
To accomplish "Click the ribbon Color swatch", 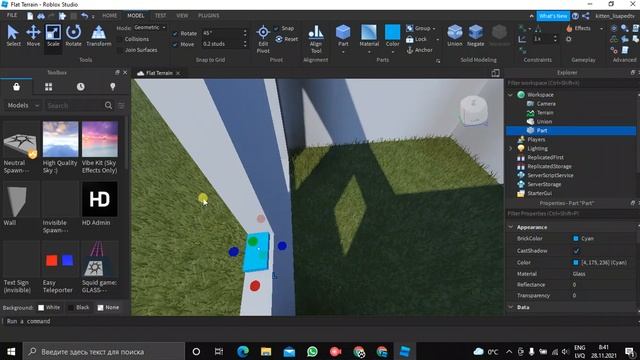I will coord(393,32).
